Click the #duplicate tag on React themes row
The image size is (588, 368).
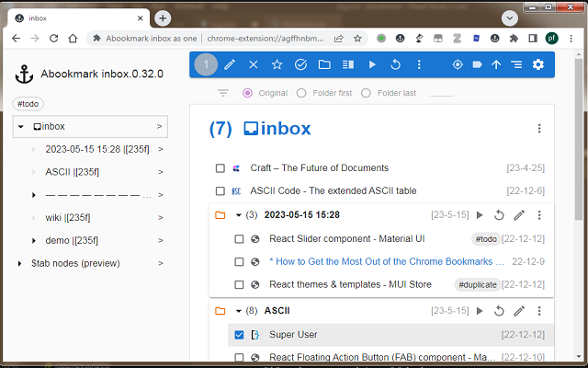click(x=478, y=284)
